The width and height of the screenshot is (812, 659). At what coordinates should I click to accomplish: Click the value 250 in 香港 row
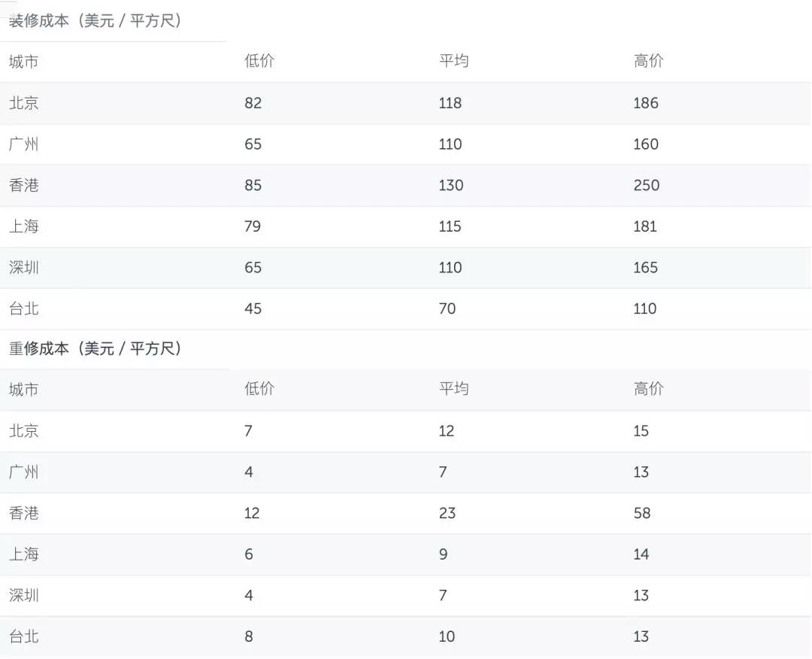click(x=646, y=185)
